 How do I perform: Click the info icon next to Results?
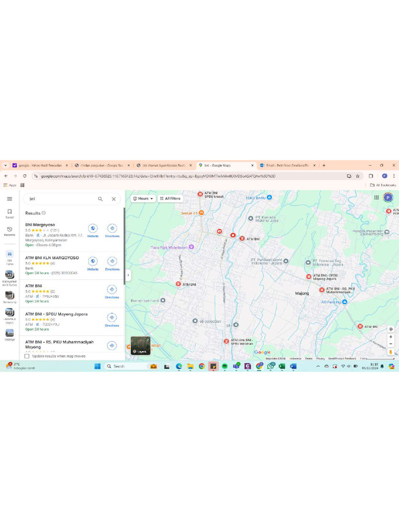point(44,213)
